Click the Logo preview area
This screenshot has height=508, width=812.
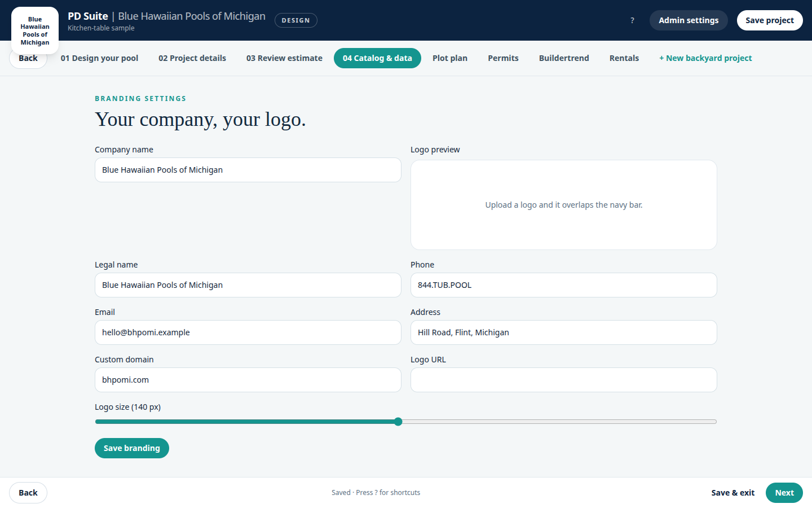(564, 205)
